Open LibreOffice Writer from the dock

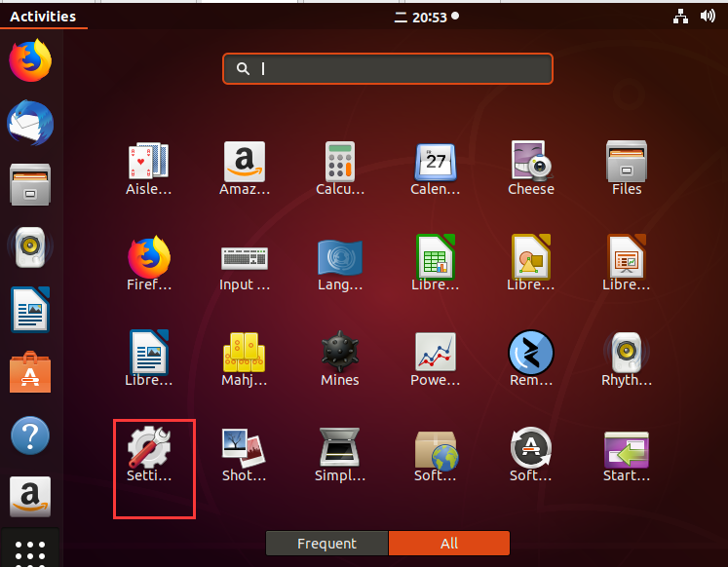coord(30,310)
